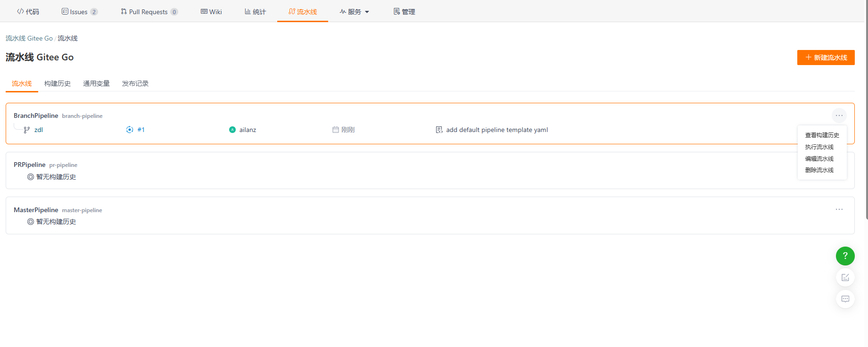Viewport: 868px width, 347px height.
Task: Switch to the 构建历史 tab
Action: (58, 83)
